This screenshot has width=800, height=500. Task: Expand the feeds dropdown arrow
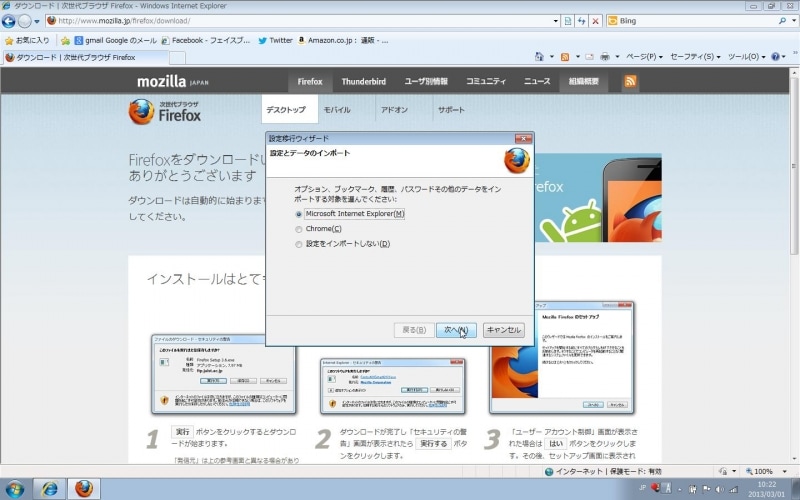pos(578,57)
